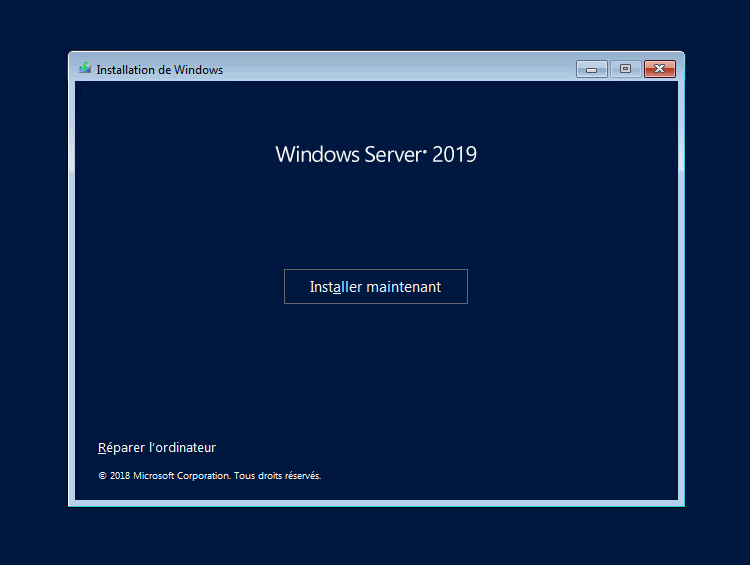This screenshot has width=750, height=565.
Task: Click the 'Installation de Windows' title text
Action: (159, 70)
